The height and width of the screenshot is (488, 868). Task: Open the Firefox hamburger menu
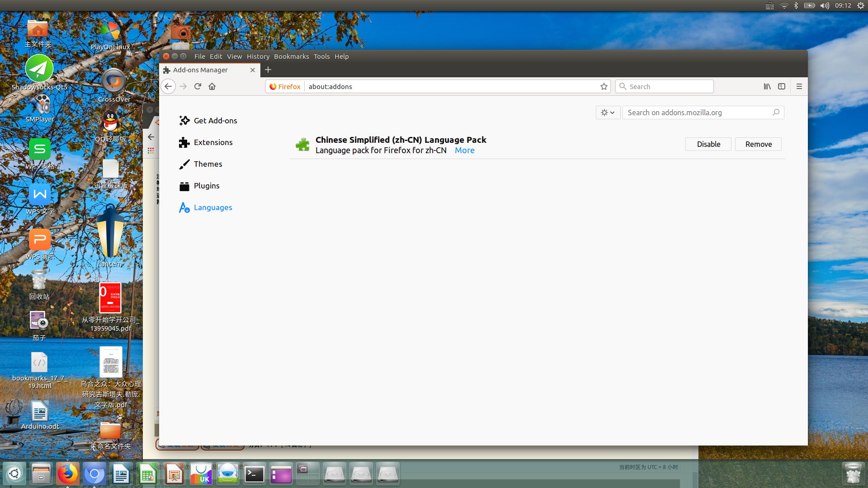click(799, 86)
